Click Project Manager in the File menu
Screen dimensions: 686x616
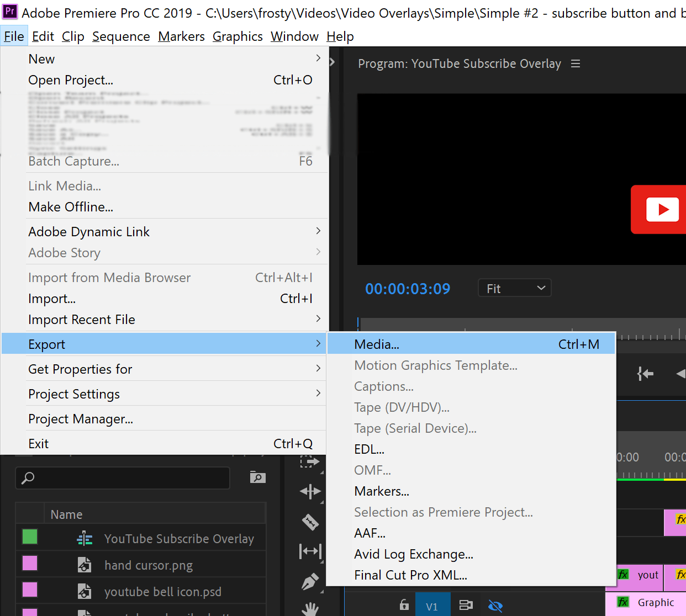[81, 418]
